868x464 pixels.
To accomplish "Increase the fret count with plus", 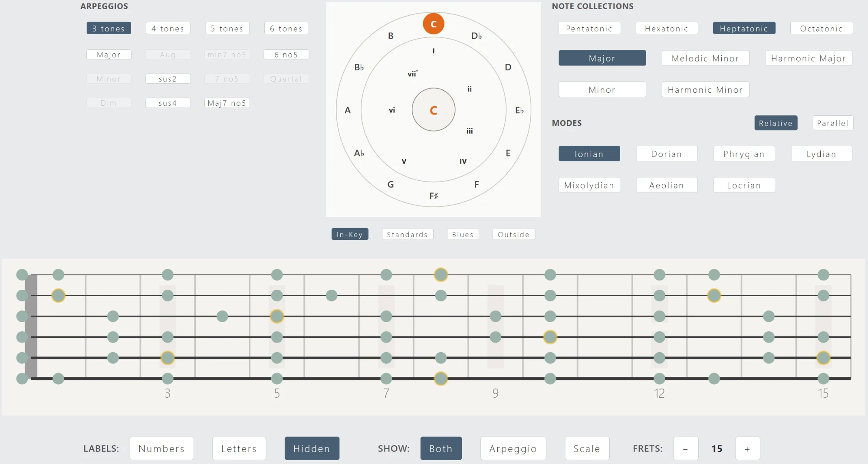I will pyautogui.click(x=747, y=449).
